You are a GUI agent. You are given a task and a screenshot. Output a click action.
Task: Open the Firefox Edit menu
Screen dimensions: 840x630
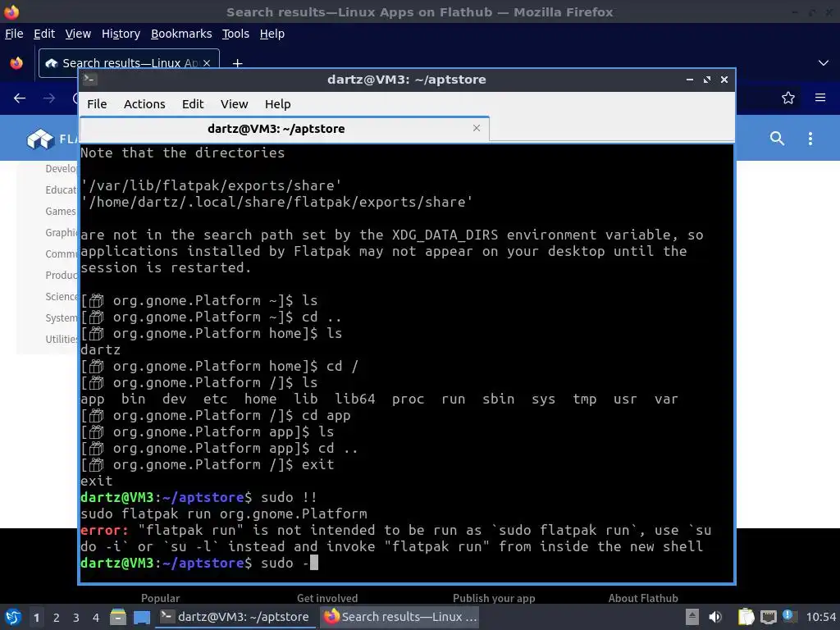coord(44,34)
